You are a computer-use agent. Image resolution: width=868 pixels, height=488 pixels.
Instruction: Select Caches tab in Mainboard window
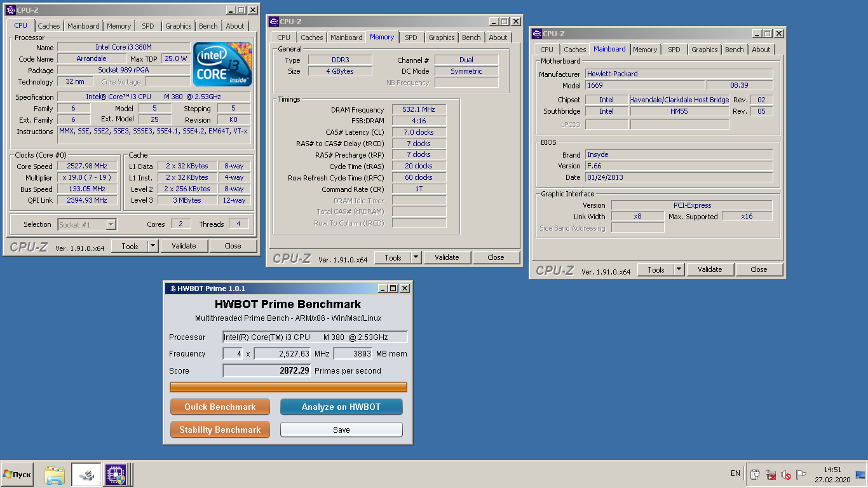(x=575, y=50)
